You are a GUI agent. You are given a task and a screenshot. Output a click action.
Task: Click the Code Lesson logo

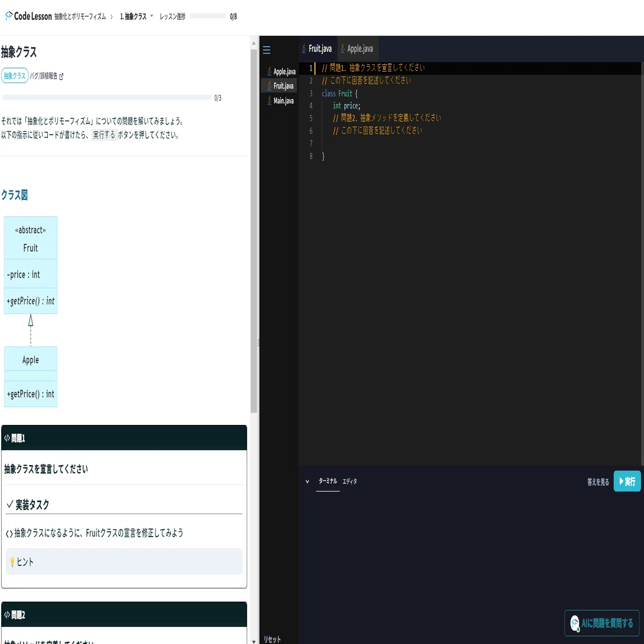pyautogui.click(x=28, y=16)
